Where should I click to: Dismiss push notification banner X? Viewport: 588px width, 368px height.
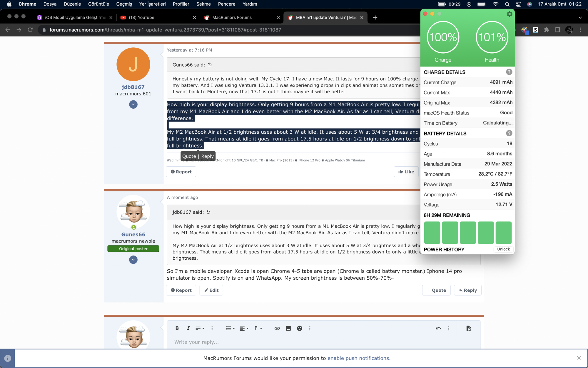click(x=579, y=358)
